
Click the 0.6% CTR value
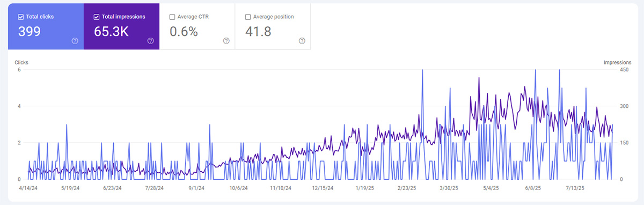pyautogui.click(x=184, y=32)
